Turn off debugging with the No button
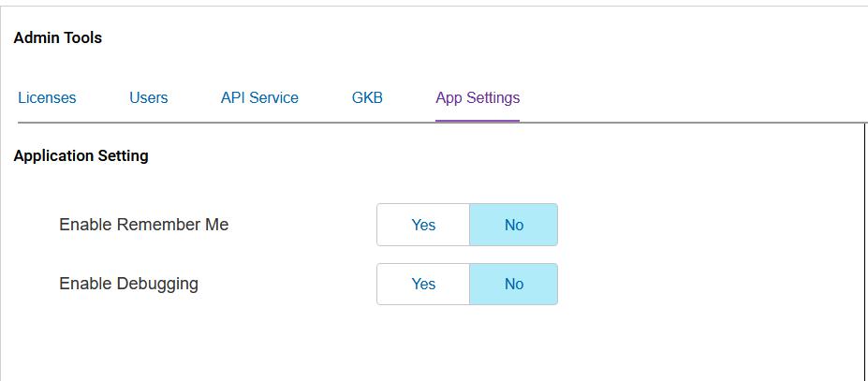The width and height of the screenshot is (868, 381). point(513,284)
